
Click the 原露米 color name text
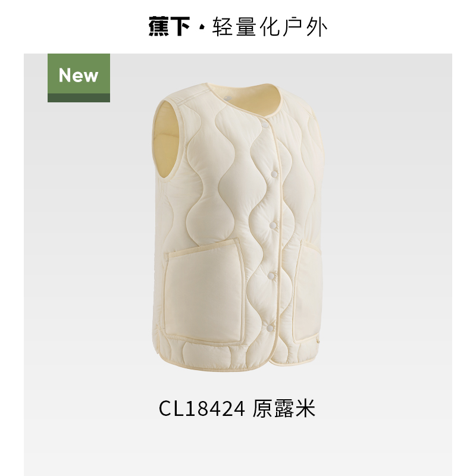tap(284, 409)
